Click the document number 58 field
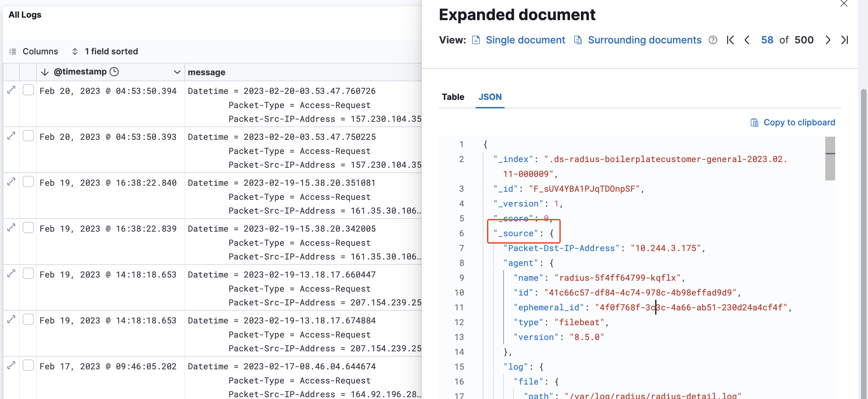868x399 pixels. tap(767, 40)
